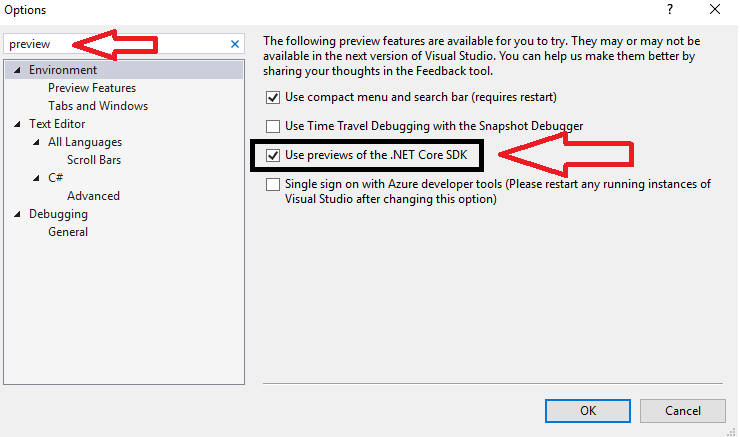Close the Options dialog window

(715, 9)
